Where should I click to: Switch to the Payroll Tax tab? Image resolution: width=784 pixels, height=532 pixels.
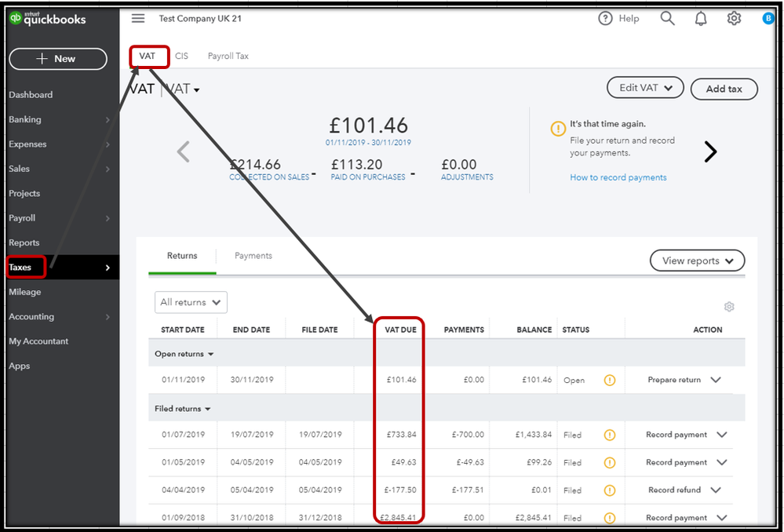pyautogui.click(x=228, y=56)
